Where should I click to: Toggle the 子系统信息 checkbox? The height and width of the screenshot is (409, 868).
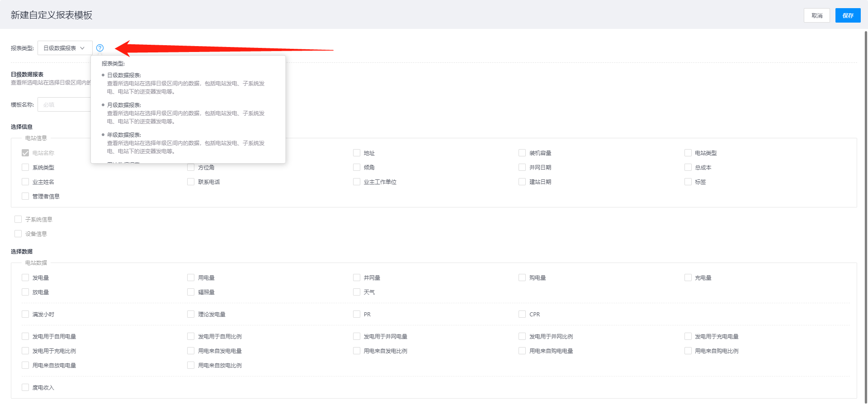[18, 220]
